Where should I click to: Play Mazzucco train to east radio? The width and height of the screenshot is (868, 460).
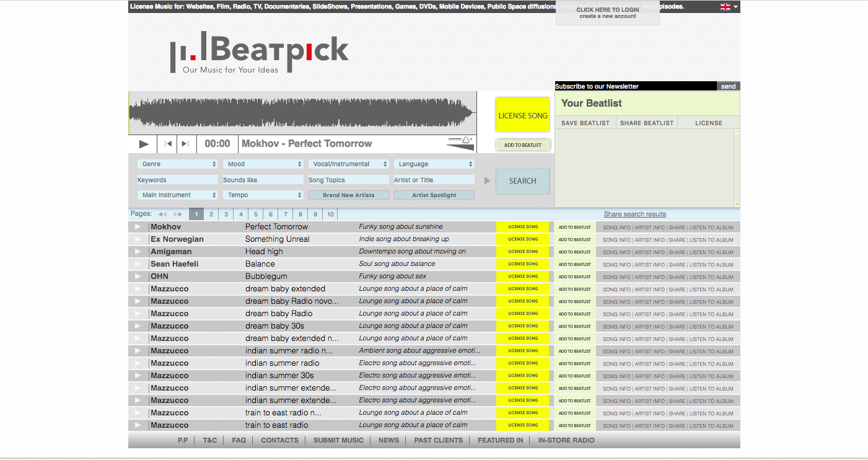point(138,425)
